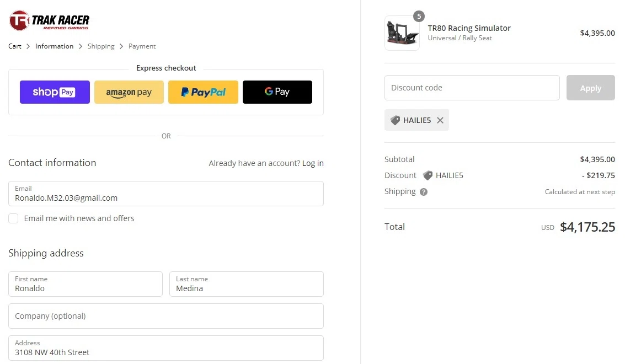
Task: Select the Payment breadcrumb step
Action: (x=142, y=46)
